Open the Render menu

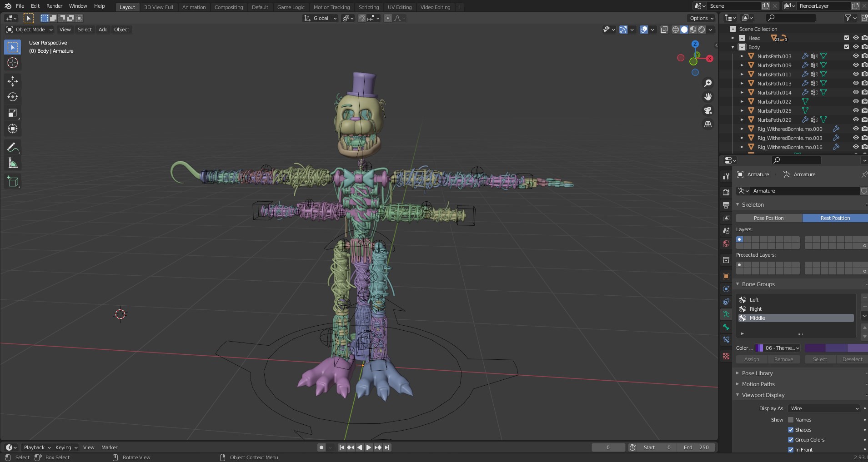[x=55, y=6]
